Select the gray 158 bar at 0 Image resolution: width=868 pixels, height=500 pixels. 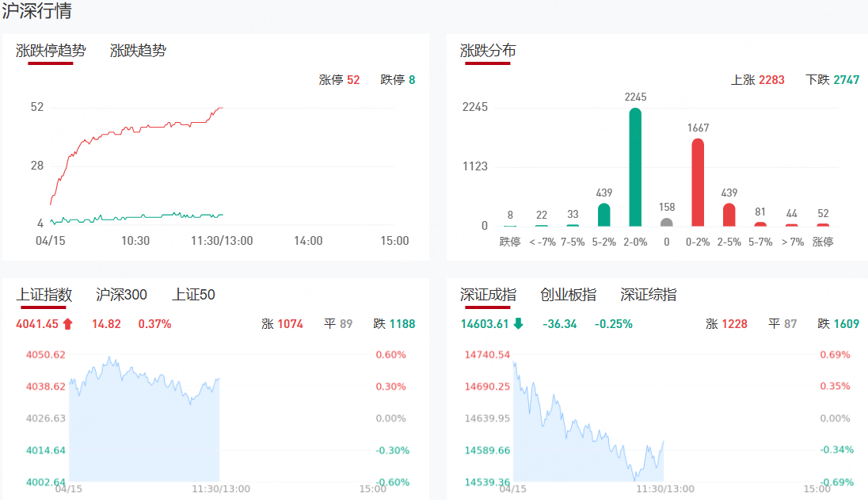(x=667, y=222)
